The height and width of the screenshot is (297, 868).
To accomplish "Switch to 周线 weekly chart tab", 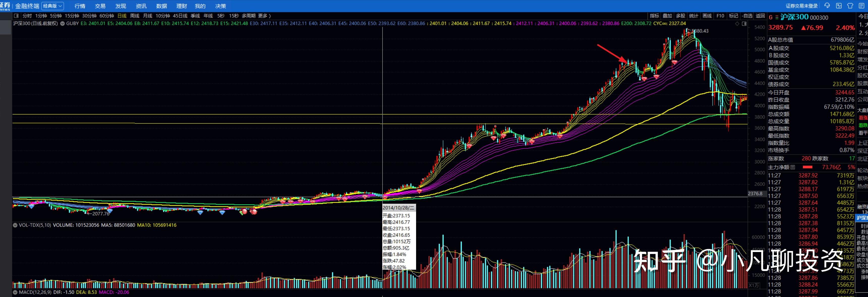I will coord(134,16).
